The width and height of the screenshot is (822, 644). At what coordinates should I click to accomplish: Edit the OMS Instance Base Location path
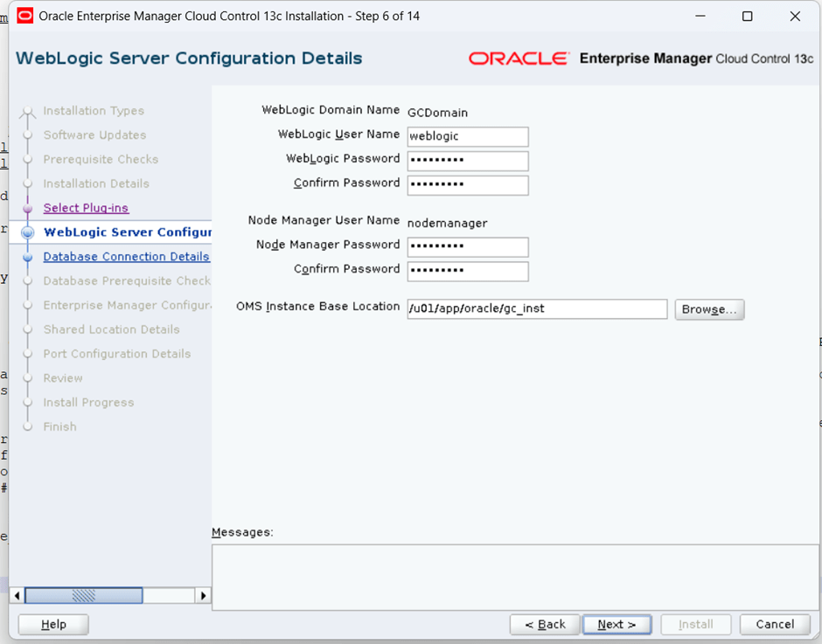tap(537, 309)
